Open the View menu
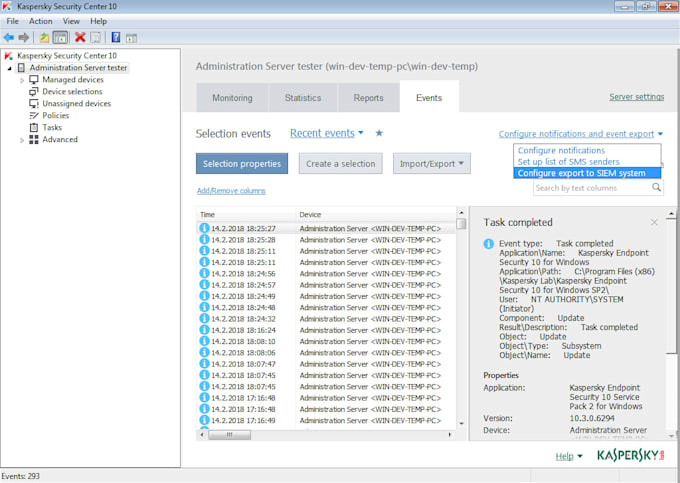The height and width of the screenshot is (483, 680). (71, 21)
